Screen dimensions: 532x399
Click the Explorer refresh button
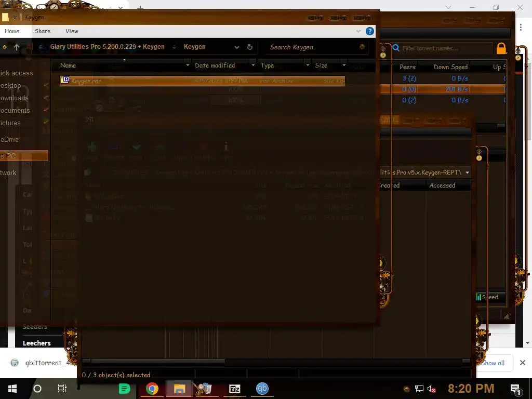[x=250, y=47]
